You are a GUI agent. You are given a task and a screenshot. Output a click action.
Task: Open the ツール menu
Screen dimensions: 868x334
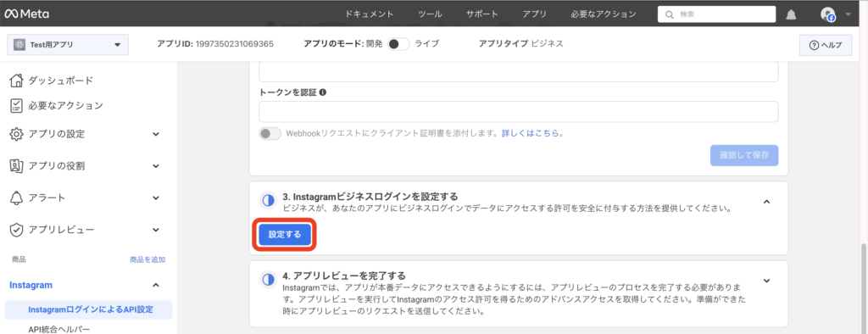[430, 14]
